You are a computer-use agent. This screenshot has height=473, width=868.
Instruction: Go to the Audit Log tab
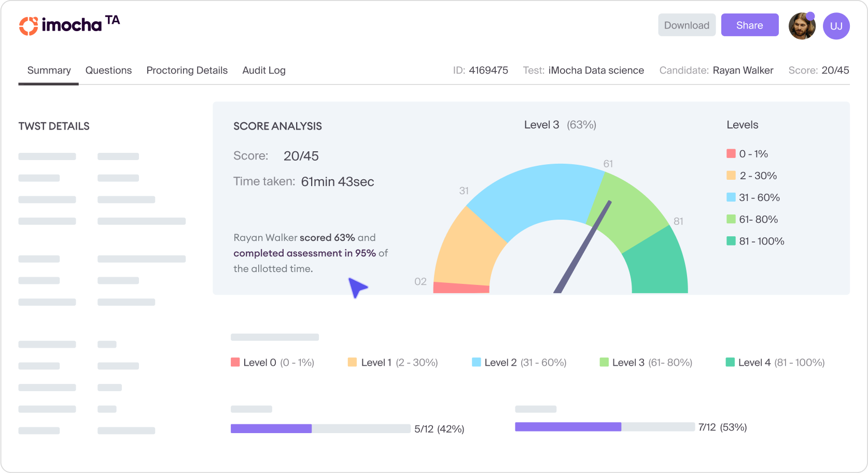click(264, 70)
